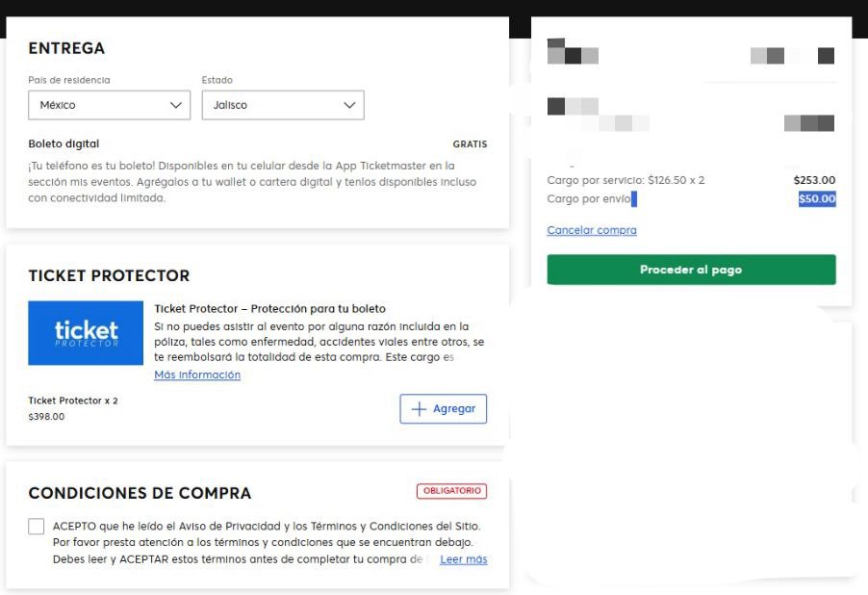Click the Más información link
868x595 pixels.
tap(197, 375)
